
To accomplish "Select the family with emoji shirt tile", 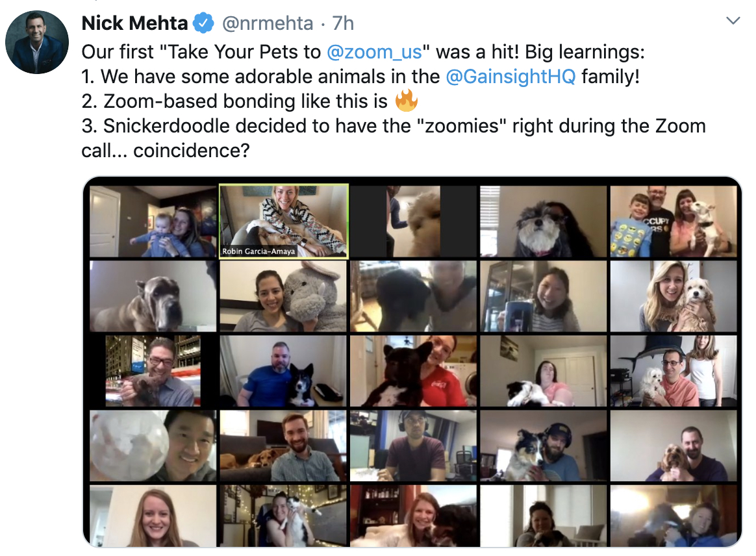I will [x=674, y=221].
